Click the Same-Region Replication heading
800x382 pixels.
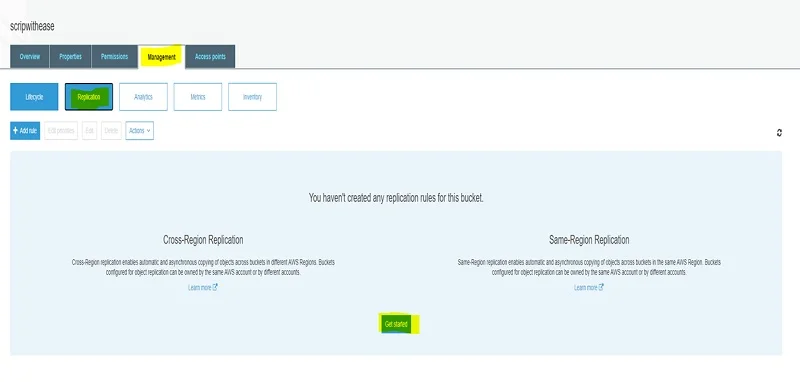pos(589,240)
